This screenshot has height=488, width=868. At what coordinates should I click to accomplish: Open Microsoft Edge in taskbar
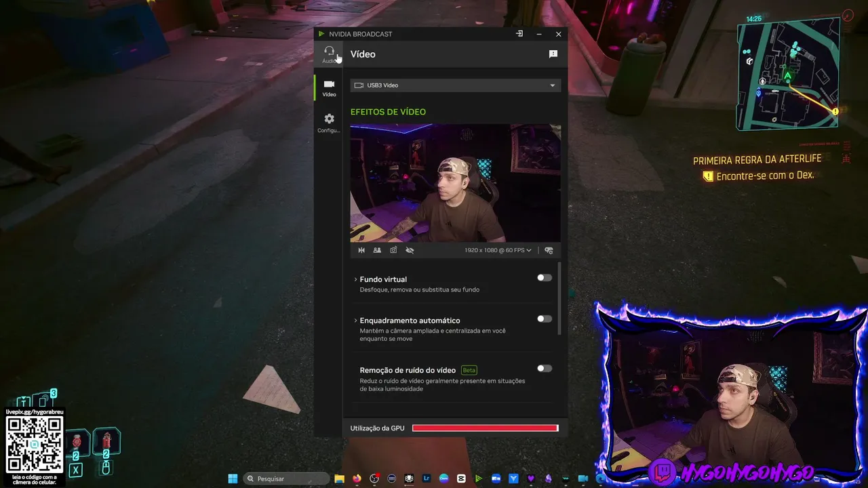click(600, 479)
